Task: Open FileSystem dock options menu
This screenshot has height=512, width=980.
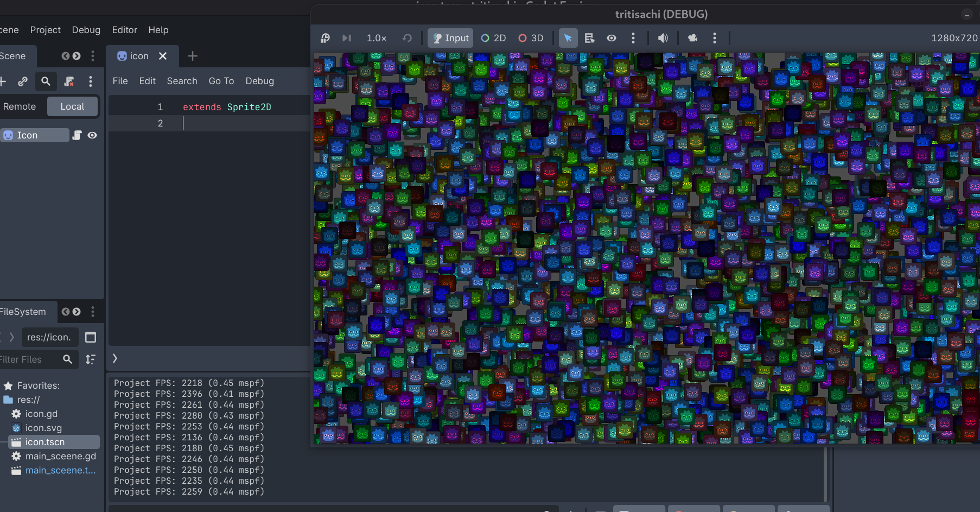Action: tap(93, 312)
